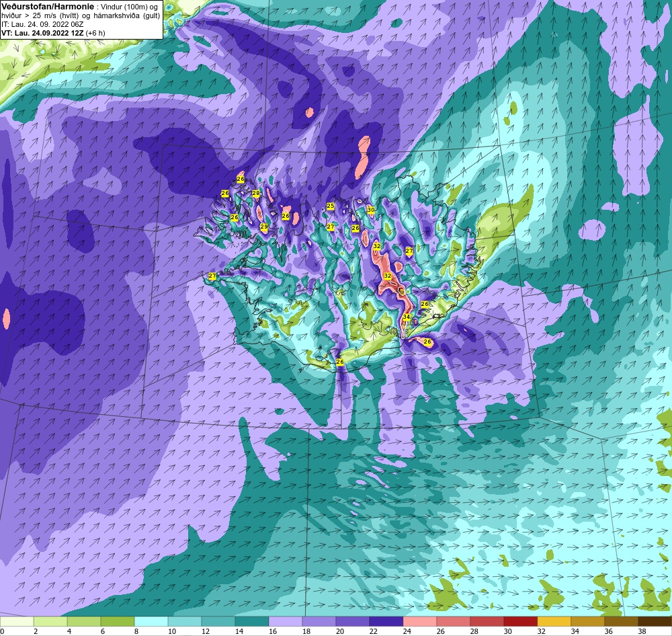Click the deep indigo 22–24 m/s legend swatch

(386, 621)
